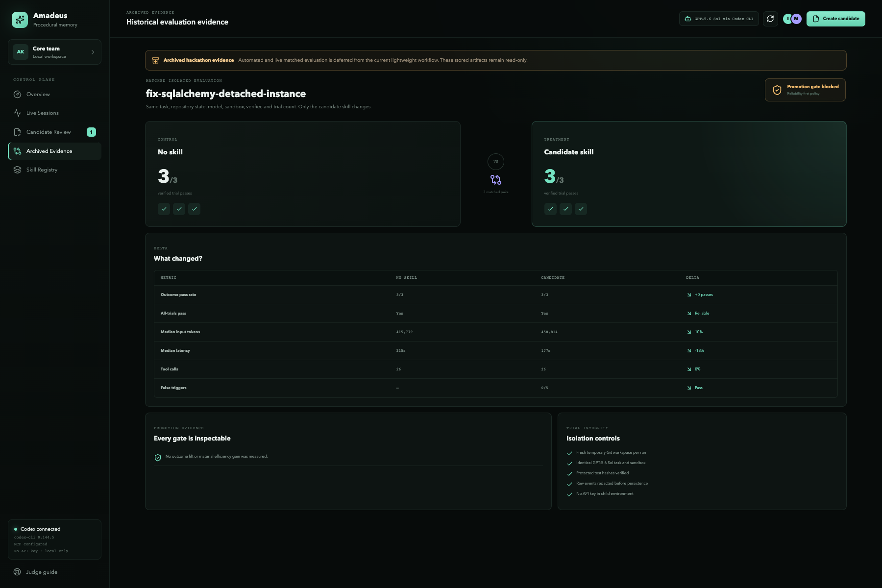Click the vs circle between cards
882x588 pixels.
[x=496, y=162]
